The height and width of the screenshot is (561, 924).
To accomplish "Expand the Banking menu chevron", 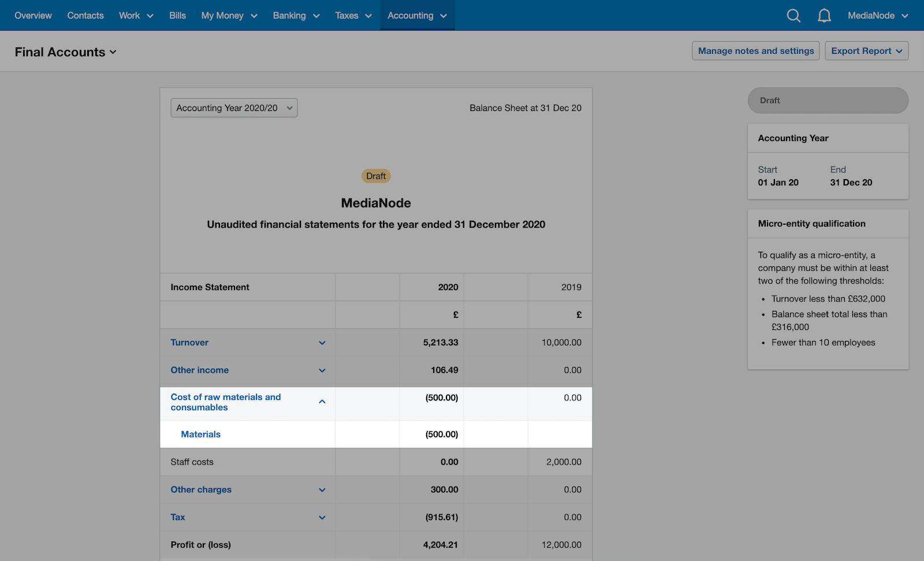I will point(316,16).
